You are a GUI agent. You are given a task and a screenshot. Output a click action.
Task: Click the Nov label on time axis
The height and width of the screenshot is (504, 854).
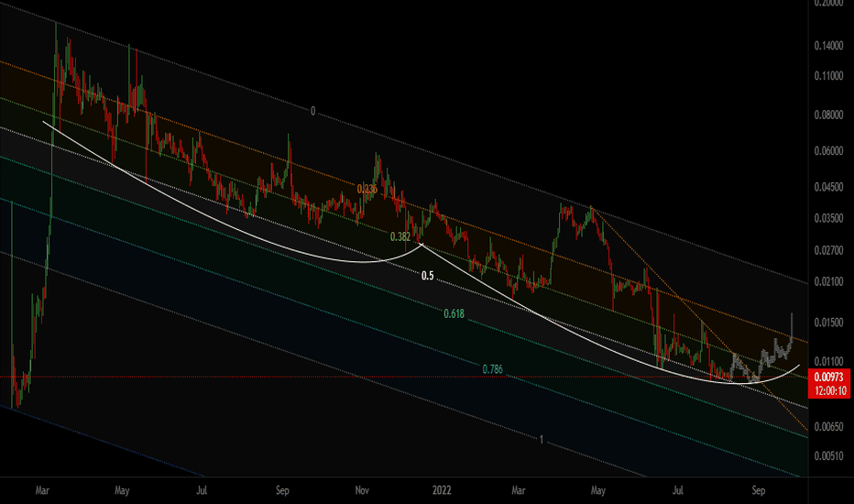click(x=362, y=490)
